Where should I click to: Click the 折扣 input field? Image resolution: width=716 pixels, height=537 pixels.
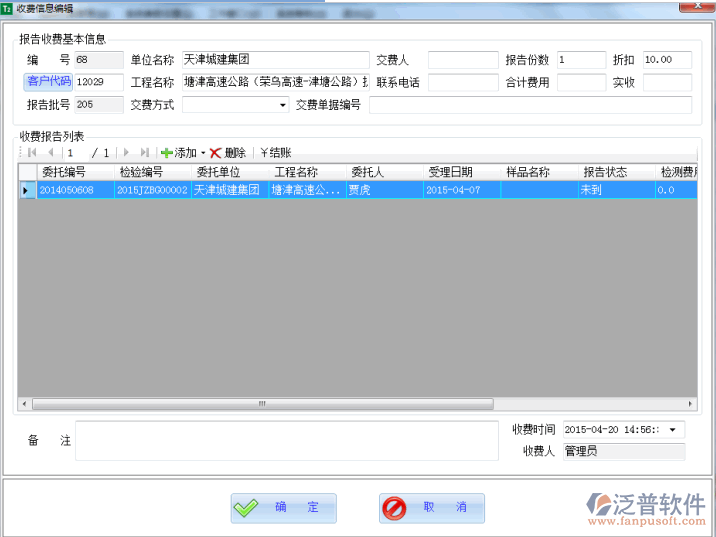coord(667,60)
